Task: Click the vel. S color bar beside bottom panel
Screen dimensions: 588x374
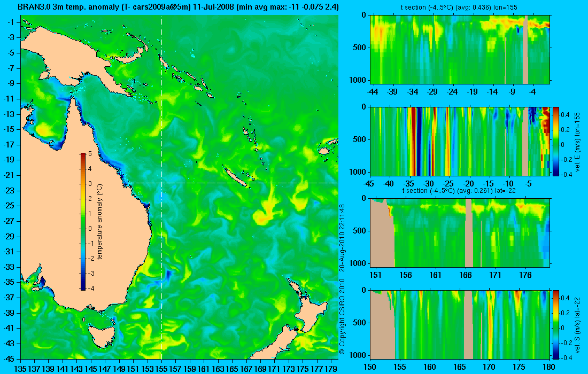Action: (555, 324)
